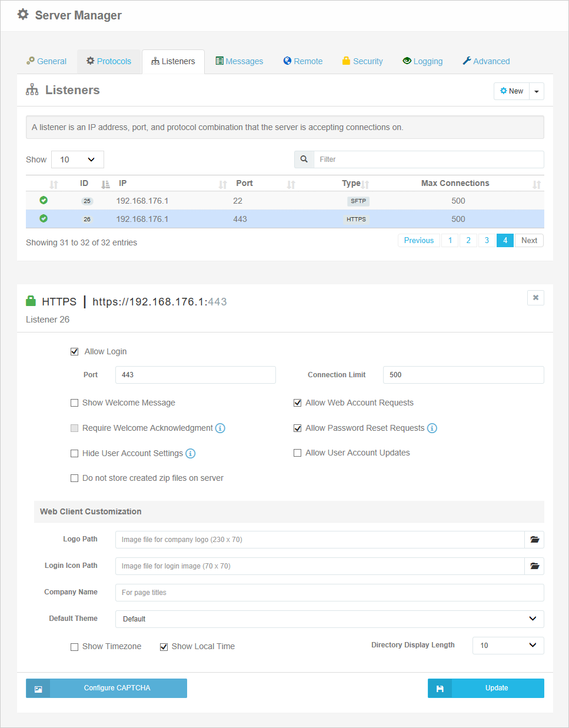Click the green status icon on listener 25
Image resolution: width=569 pixels, height=728 pixels.
[43, 201]
